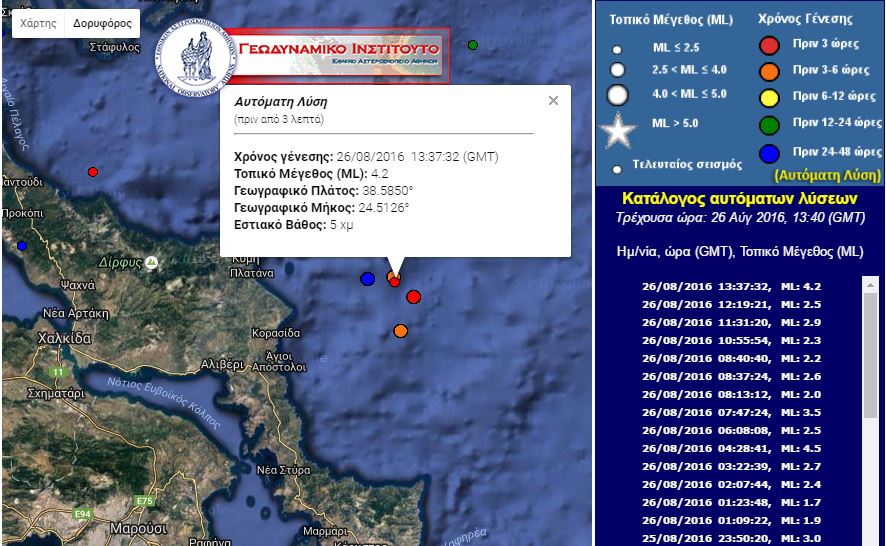Click the green Πριν 12-24 ώρες swatch
This screenshot has height=546, width=886.
[770, 124]
